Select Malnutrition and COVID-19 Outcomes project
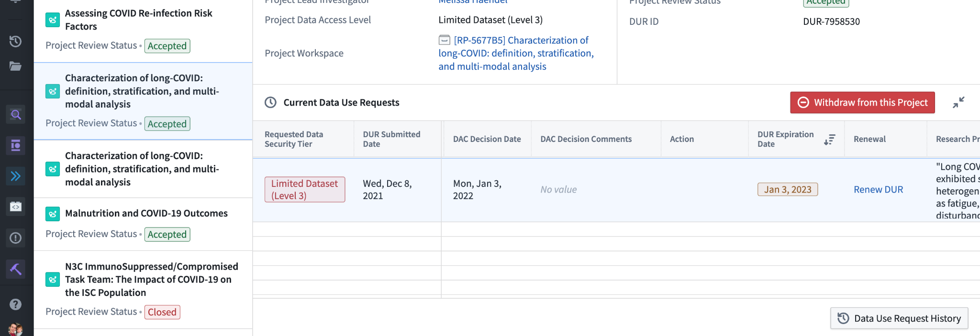Viewport: 980px width, 336px height. 146,213
